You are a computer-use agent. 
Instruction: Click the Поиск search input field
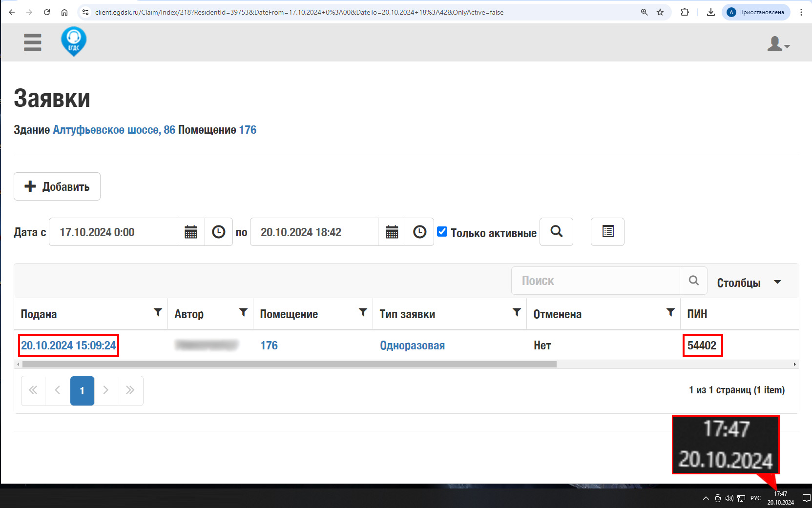(596, 281)
